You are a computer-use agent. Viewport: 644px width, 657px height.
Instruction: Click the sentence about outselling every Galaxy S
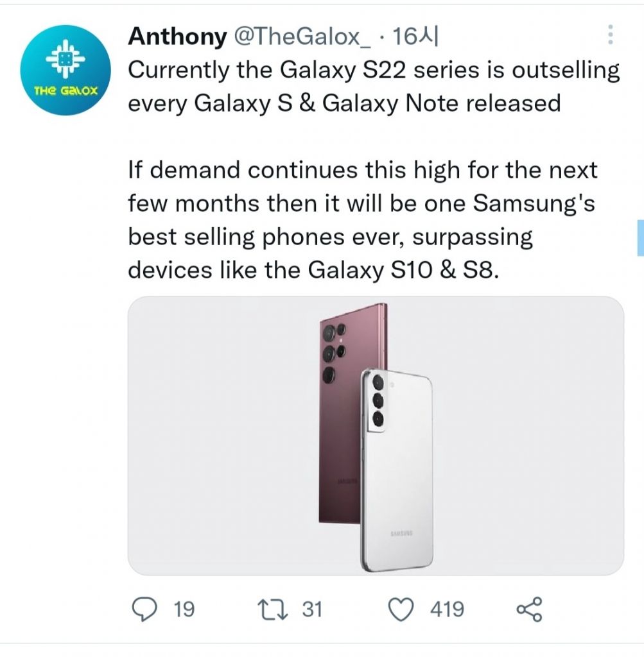pyautogui.click(x=374, y=86)
